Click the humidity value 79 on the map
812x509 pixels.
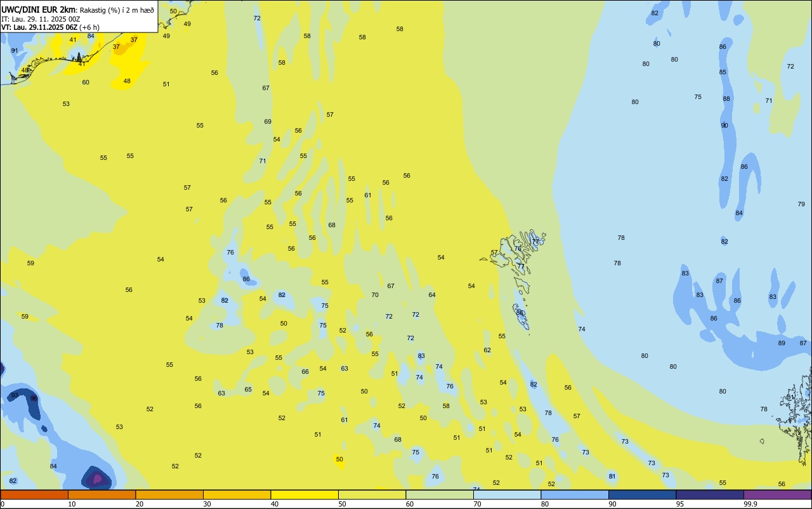pos(801,204)
